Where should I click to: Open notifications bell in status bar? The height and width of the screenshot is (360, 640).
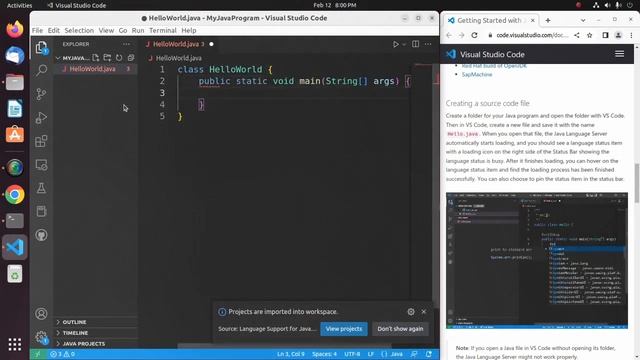429,354
